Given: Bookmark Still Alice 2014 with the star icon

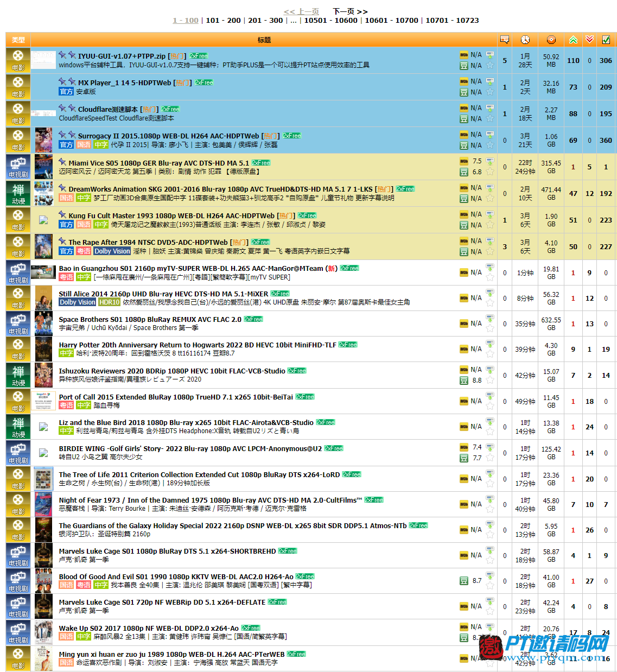Looking at the screenshot, I should pyautogui.click(x=490, y=303).
